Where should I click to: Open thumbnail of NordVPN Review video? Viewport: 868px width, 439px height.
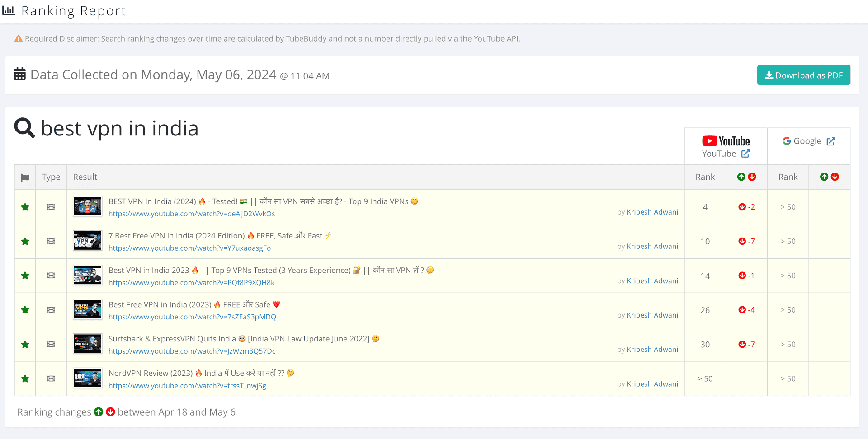click(88, 378)
